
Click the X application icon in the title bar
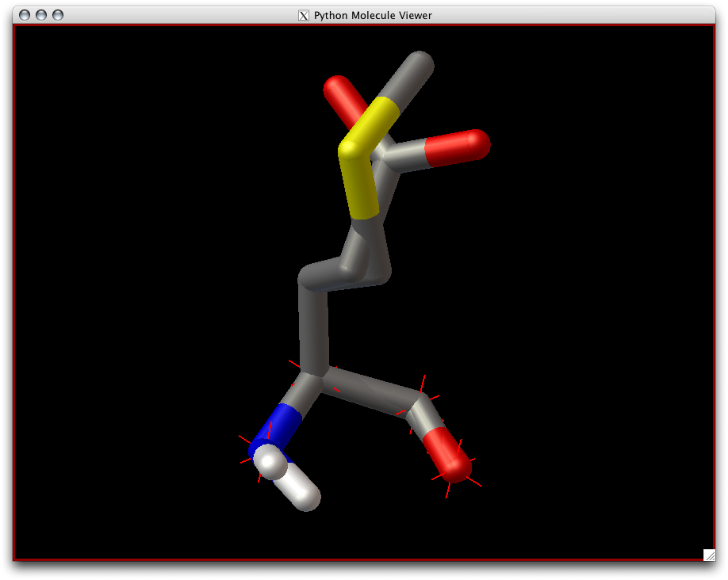click(x=302, y=14)
